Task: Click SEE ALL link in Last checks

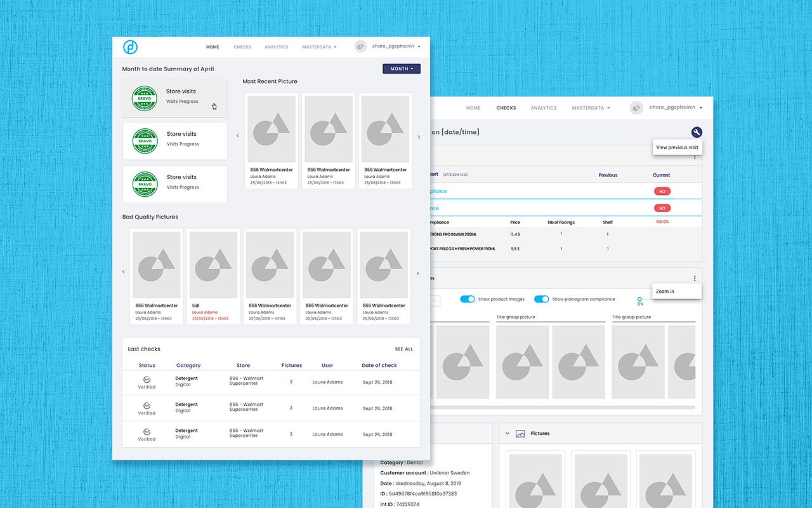Action: [403, 349]
